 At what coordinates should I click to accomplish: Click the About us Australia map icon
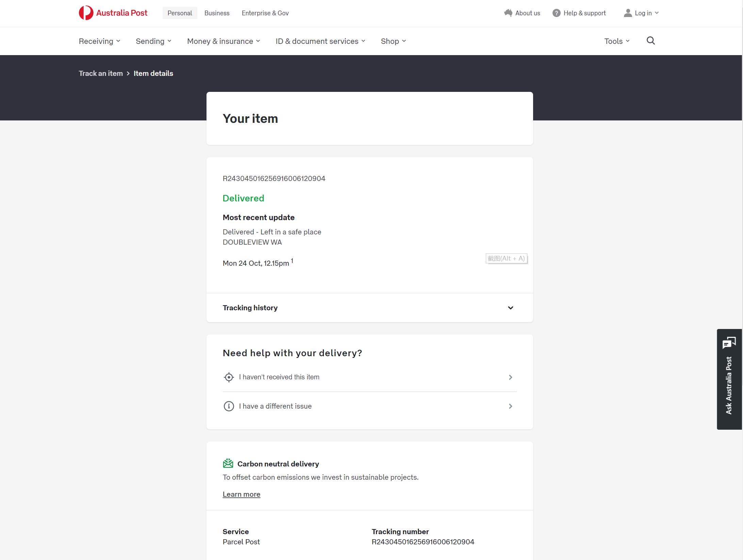(x=508, y=13)
